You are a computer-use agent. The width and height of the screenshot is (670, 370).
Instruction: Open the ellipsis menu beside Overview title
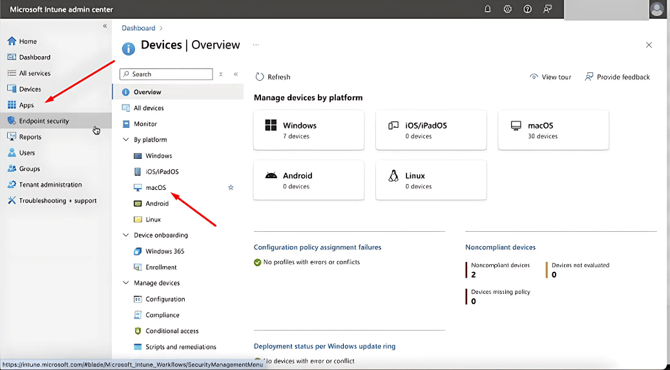click(x=256, y=45)
